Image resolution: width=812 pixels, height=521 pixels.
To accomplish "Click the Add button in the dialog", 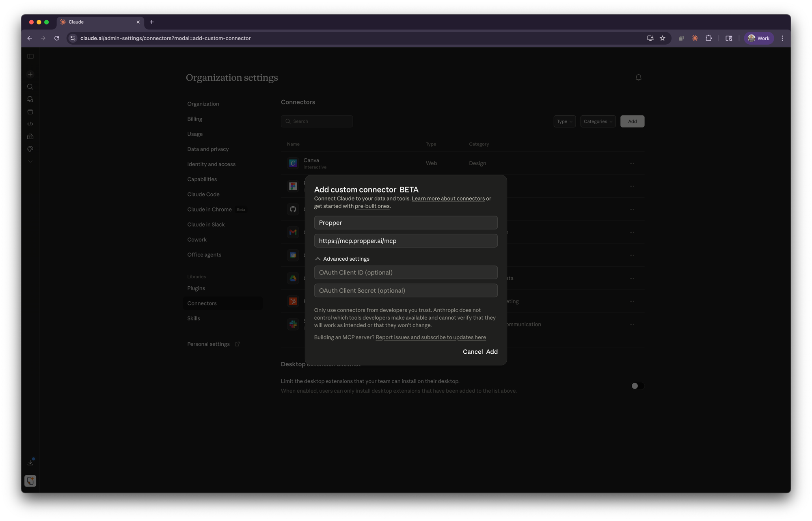I will tap(492, 352).
